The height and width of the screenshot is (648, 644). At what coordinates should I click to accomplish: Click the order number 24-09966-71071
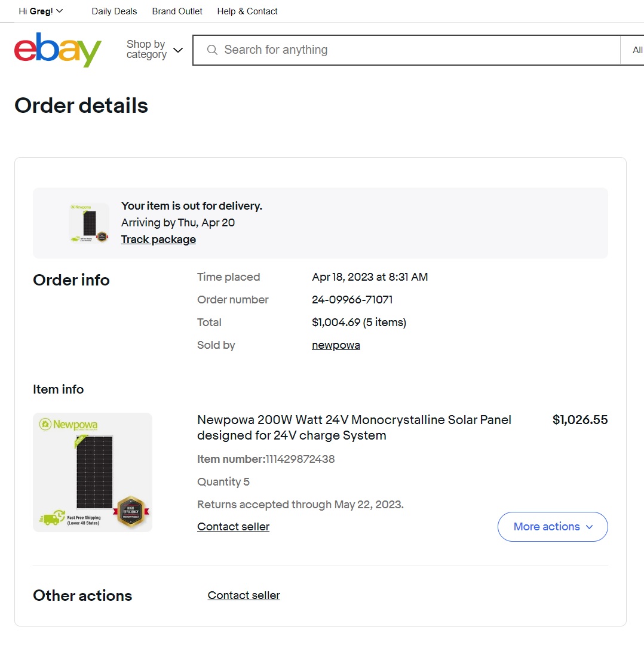[x=352, y=300]
